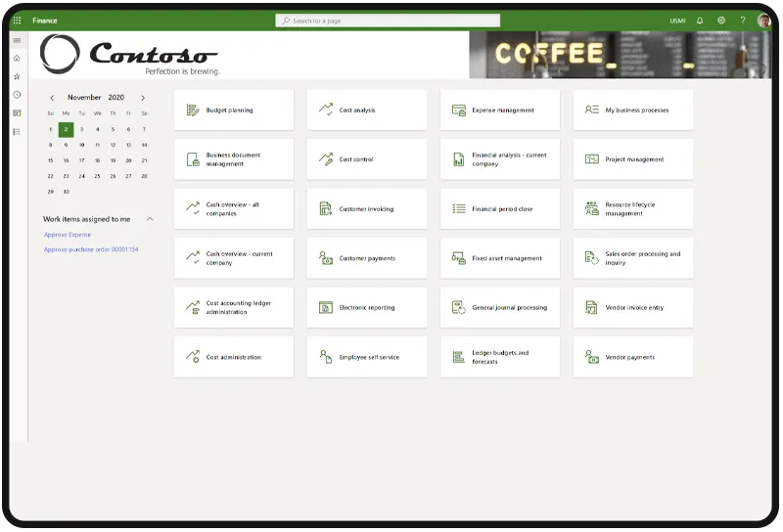Go to next month in calendar
The image size is (783, 532).
point(143,98)
